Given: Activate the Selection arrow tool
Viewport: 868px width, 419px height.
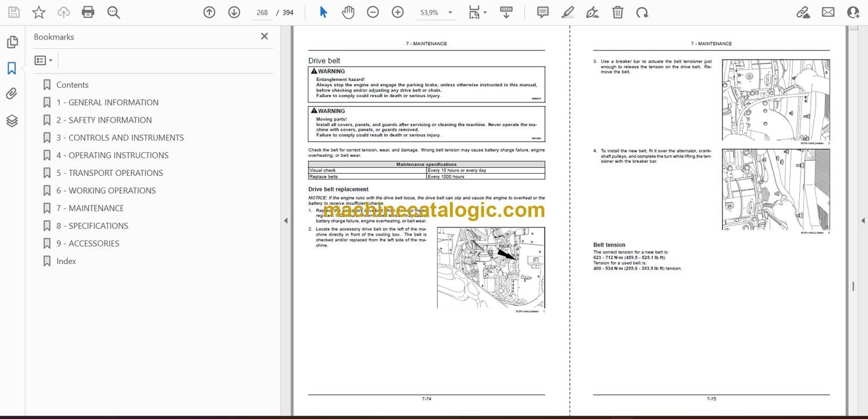Looking at the screenshot, I should click(323, 12).
